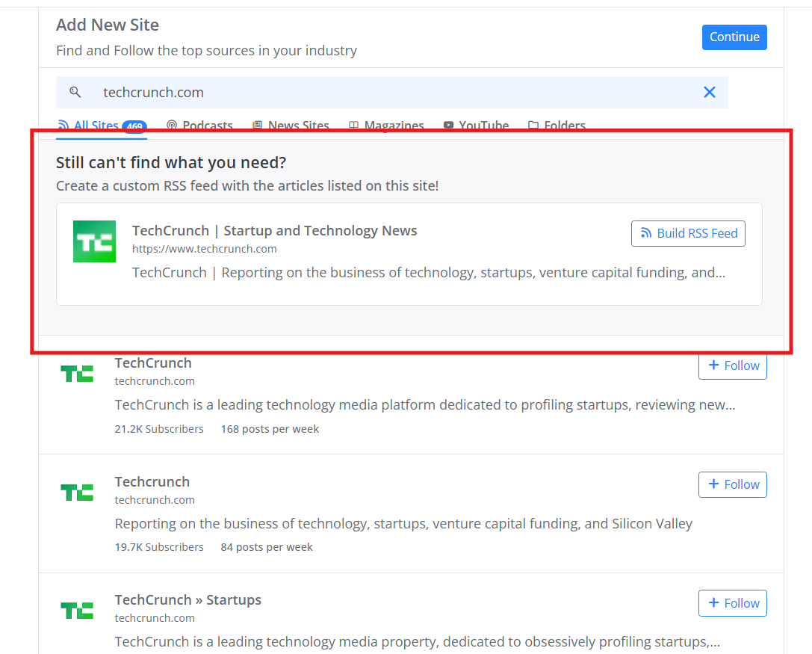The width and height of the screenshot is (812, 654).
Task: Click the https://www.techcrunch.com URL
Action: click(x=204, y=249)
